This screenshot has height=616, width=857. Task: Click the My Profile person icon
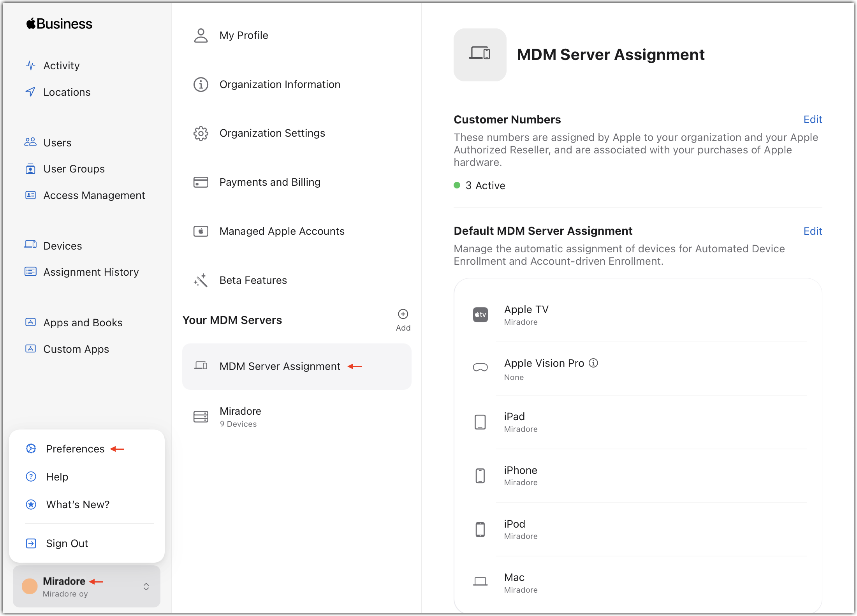201,35
